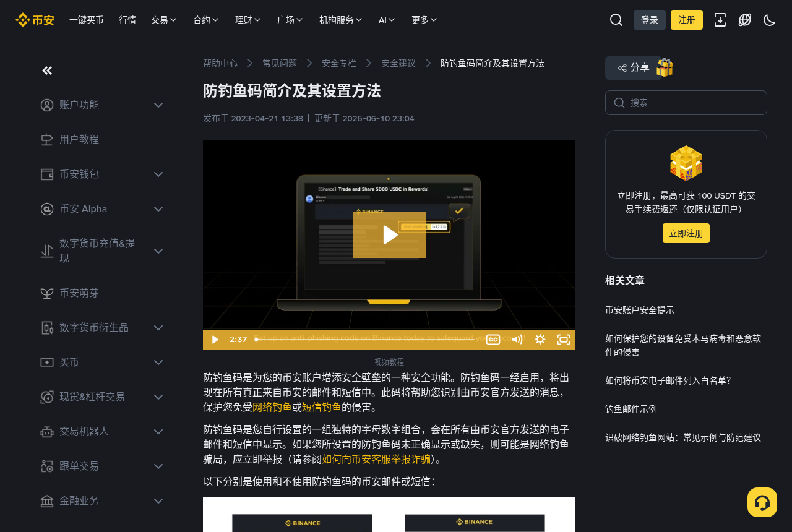Open related article 钓鱼邮件示例
792x532 pixels.
click(631, 409)
